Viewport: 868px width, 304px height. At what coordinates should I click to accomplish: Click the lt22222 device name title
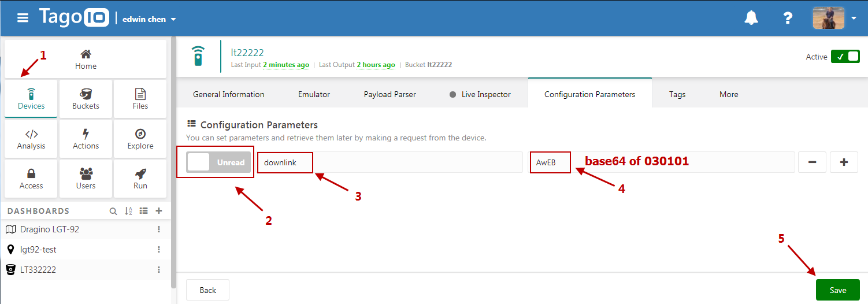pyautogui.click(x=247, y=53)
